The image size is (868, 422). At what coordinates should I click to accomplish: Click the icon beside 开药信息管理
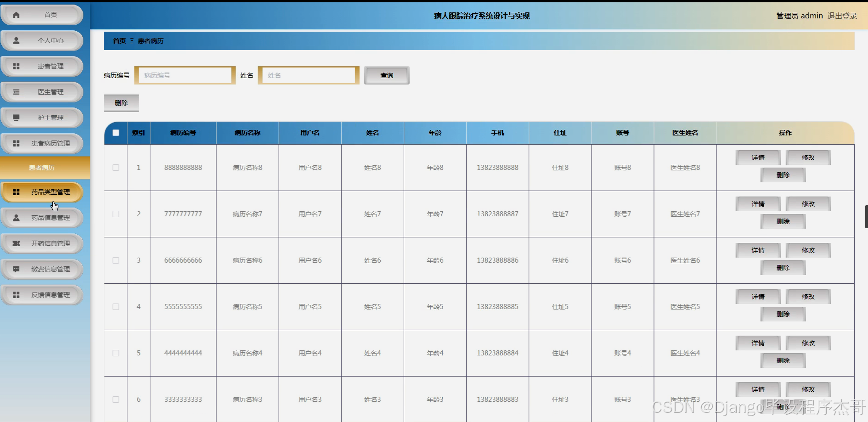click(x=17, y=243)
